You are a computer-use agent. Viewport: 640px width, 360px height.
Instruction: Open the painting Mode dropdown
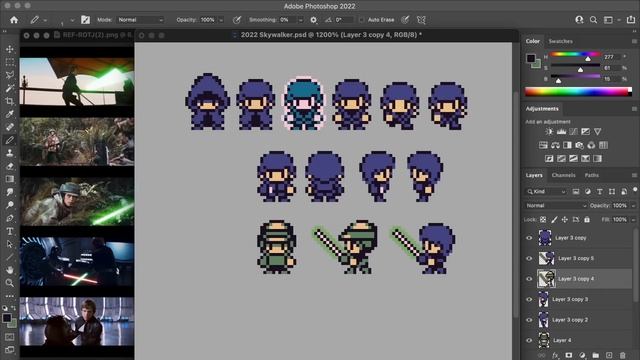click(x=140, y=20)
